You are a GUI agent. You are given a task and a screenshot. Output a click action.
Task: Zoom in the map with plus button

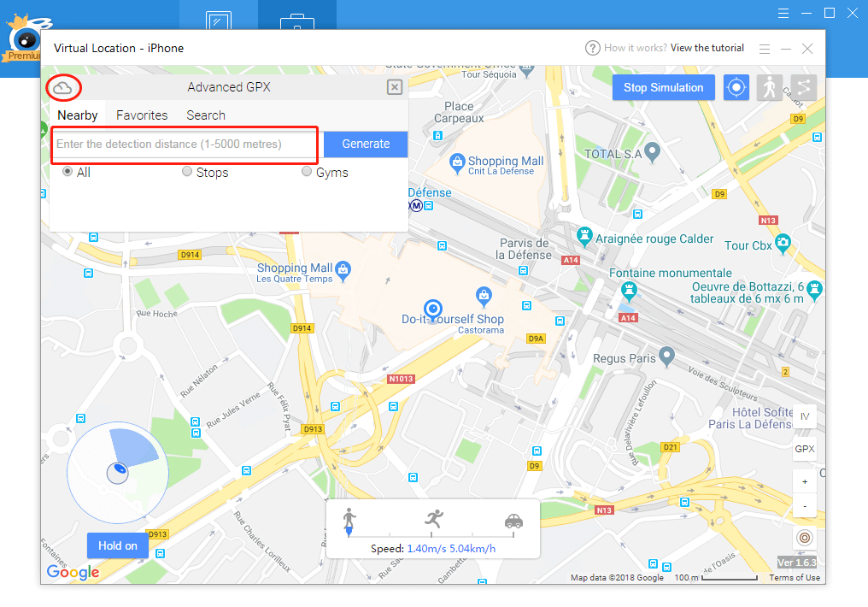804,482
